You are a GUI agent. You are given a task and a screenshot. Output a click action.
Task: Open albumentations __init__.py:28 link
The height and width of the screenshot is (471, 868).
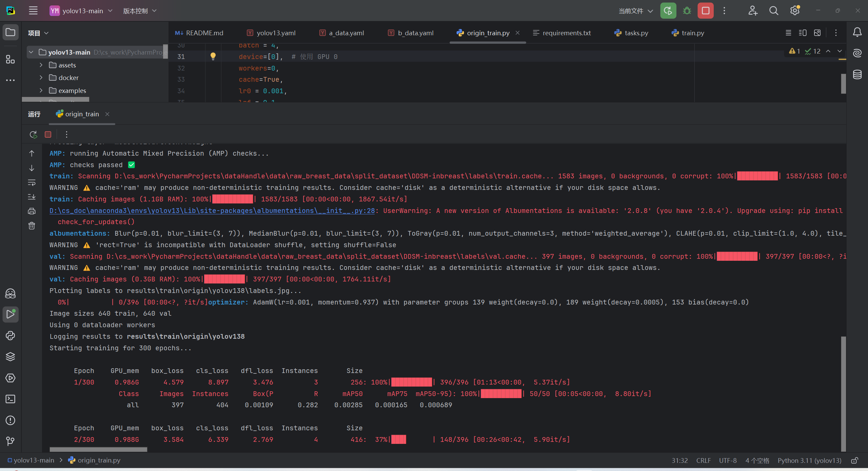click(212, 211)
